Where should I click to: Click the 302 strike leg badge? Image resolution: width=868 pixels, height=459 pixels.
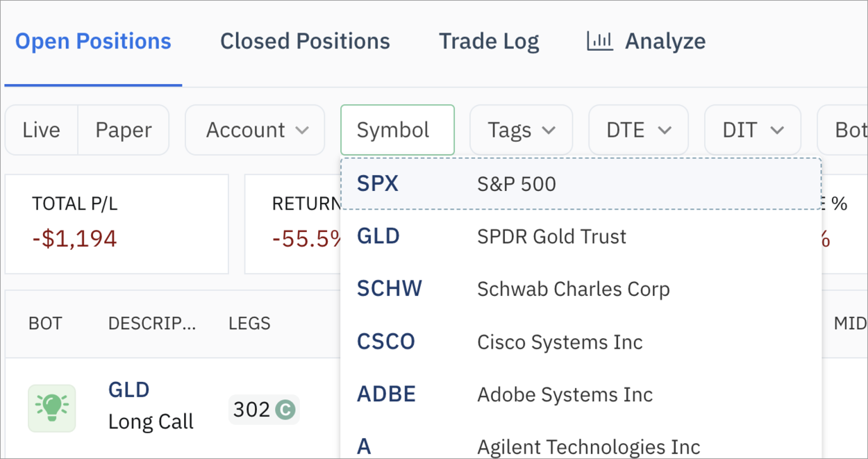(252, 410)
